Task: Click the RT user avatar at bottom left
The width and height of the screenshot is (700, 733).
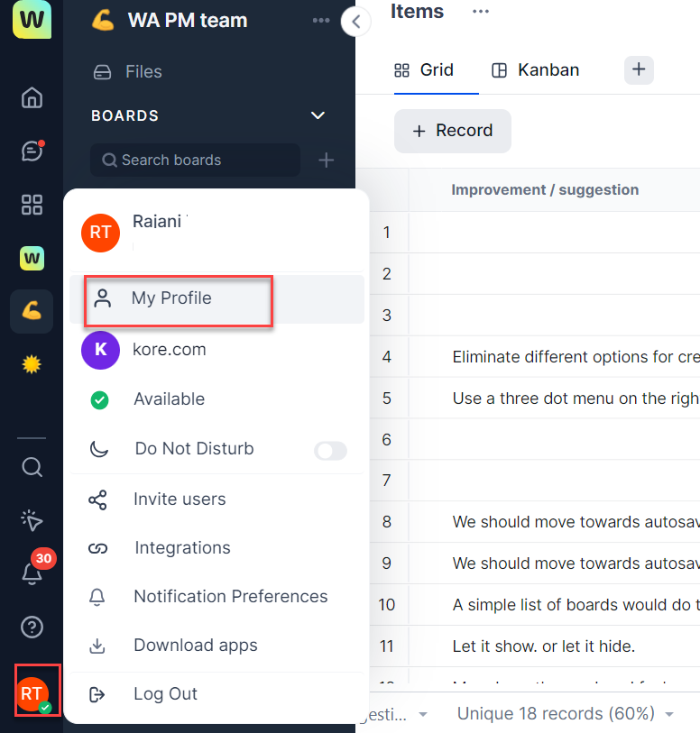Action: 32,692
